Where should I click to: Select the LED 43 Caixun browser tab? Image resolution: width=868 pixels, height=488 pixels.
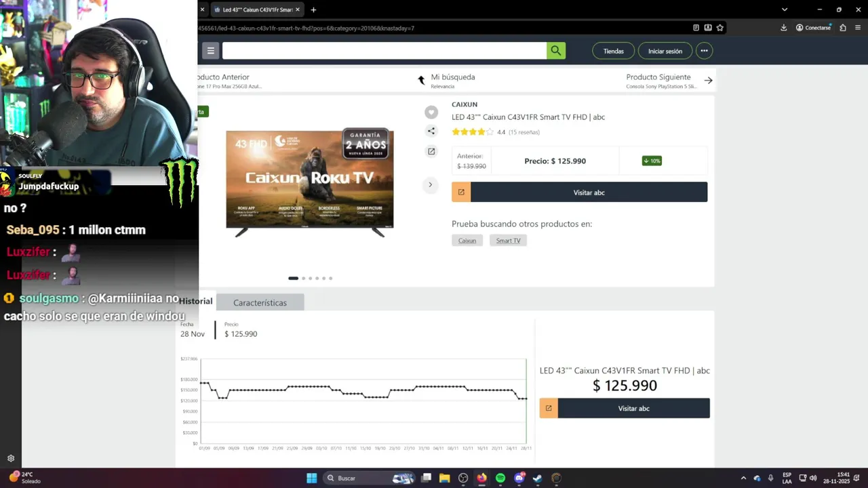(256, 9)
